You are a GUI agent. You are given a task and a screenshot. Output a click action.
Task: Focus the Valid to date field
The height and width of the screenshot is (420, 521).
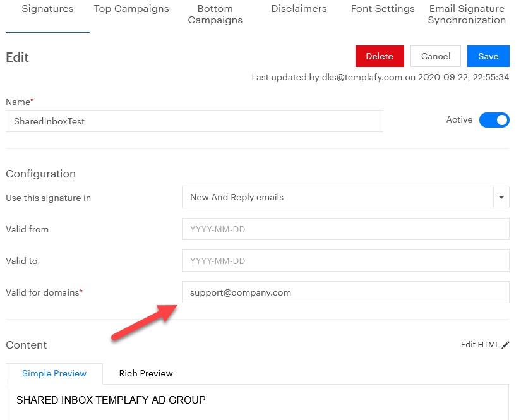tap(345, 261)
